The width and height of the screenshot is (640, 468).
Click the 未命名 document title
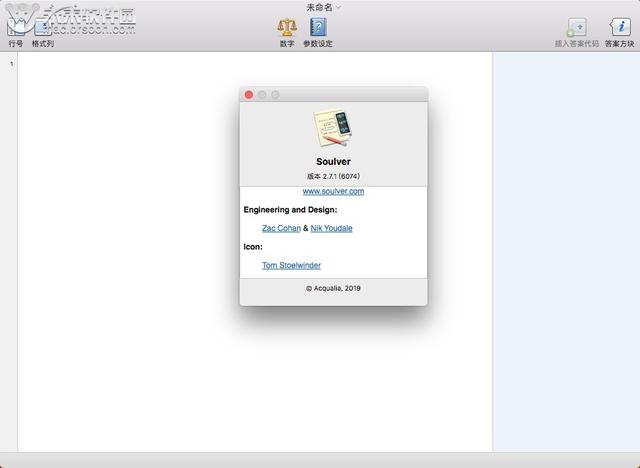pos(319,7)
